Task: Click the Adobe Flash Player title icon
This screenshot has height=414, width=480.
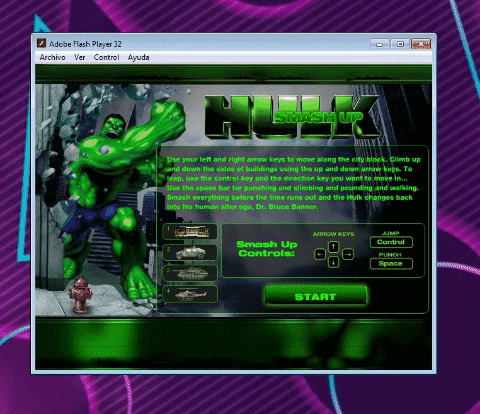Action: [41, 43]
